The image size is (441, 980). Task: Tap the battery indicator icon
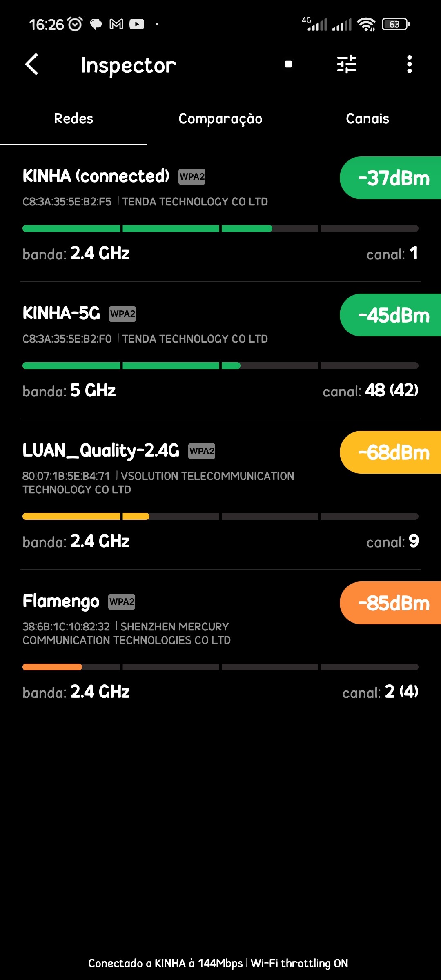pos(395,24)
